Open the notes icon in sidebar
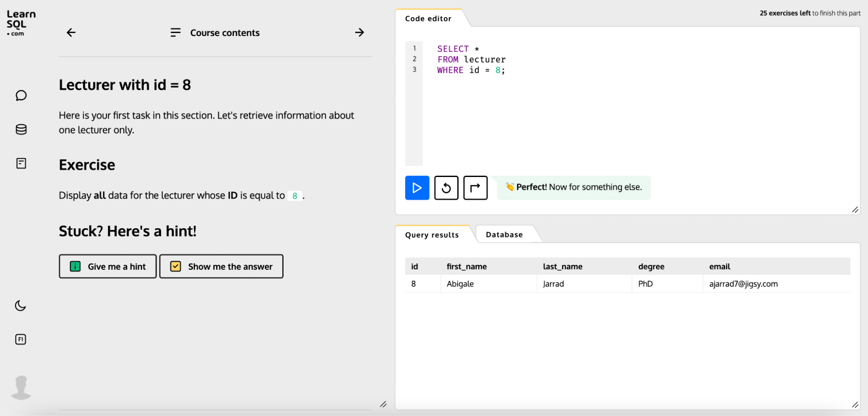Image resolution: width=868 pixels, height=416 pixels. click(21, 163)
